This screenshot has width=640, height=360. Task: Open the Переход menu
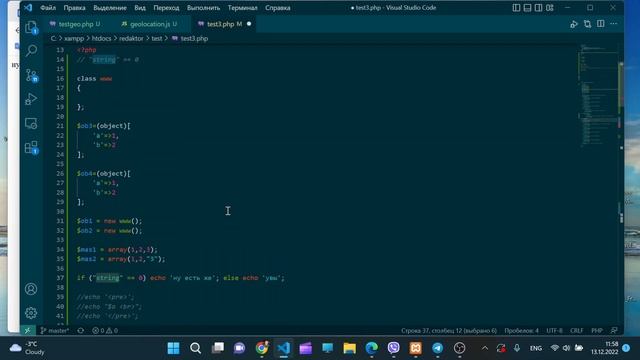point(166,8)
